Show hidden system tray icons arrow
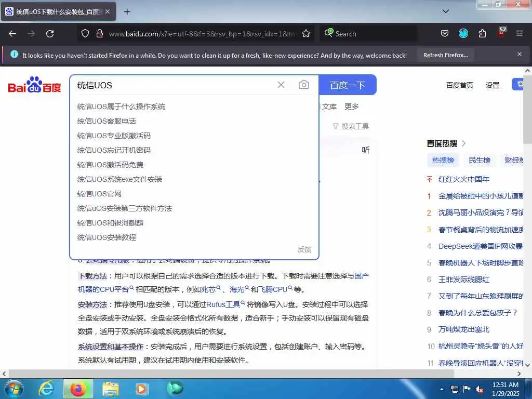Viewport: 532px width, 399px height. coord(442,389)
